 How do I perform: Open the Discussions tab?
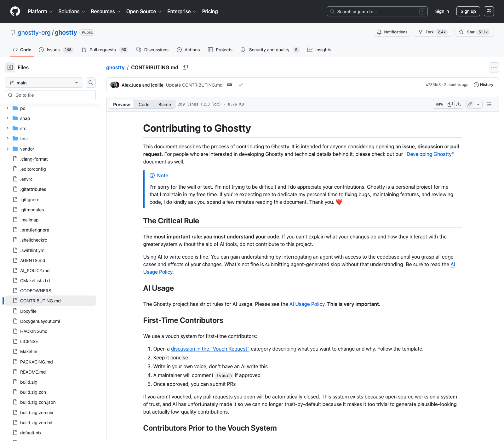(152, 50)
